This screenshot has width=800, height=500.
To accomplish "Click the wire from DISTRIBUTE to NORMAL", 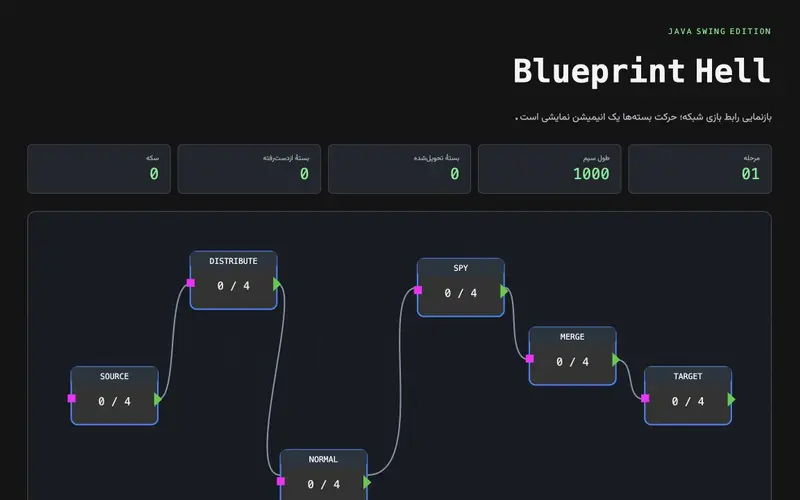I will (276, 378).
